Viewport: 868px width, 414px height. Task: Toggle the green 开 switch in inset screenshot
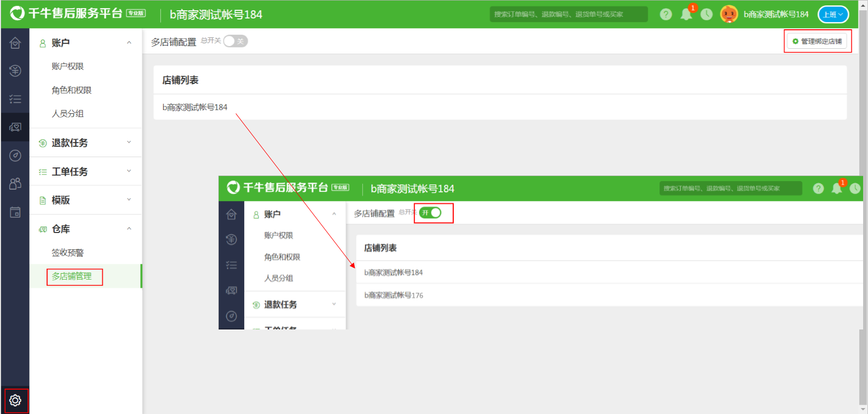(430, 213)
